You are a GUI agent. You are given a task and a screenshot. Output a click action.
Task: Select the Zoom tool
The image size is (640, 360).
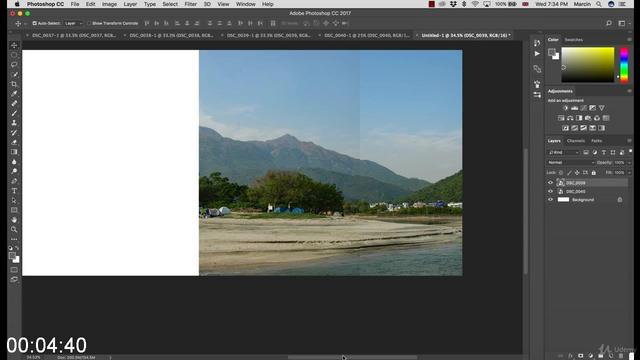[14, 229]
